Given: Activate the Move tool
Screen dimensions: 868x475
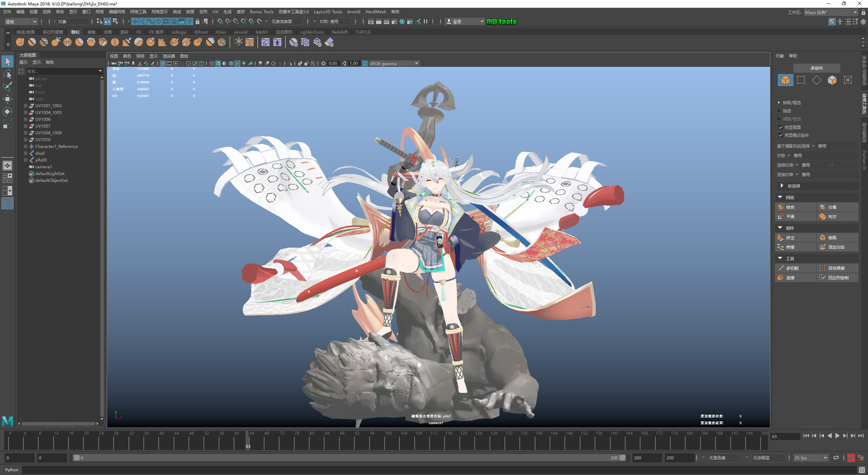Looking at the screenshot, I should (x=8, y=99).
